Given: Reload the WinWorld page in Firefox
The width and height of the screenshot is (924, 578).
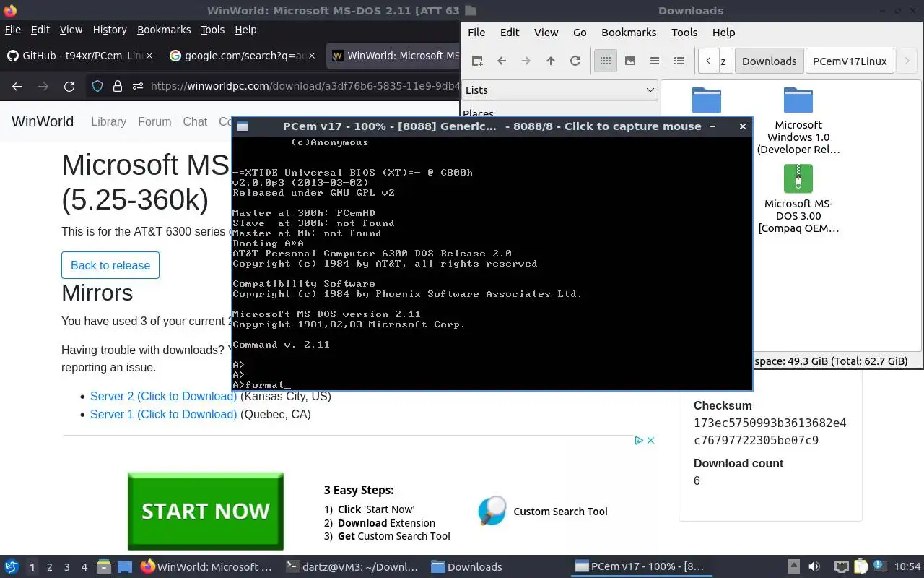Looking at the screenshot, I should point(69,86).
